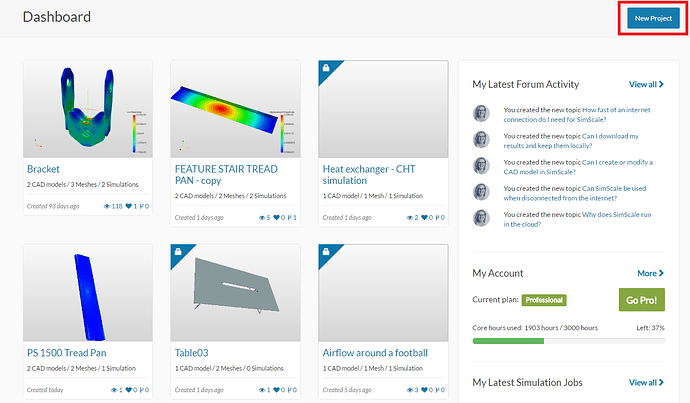Click avatar beside modify CAD model topic
This screenshot has height=403, width=690.
(481, 166)
